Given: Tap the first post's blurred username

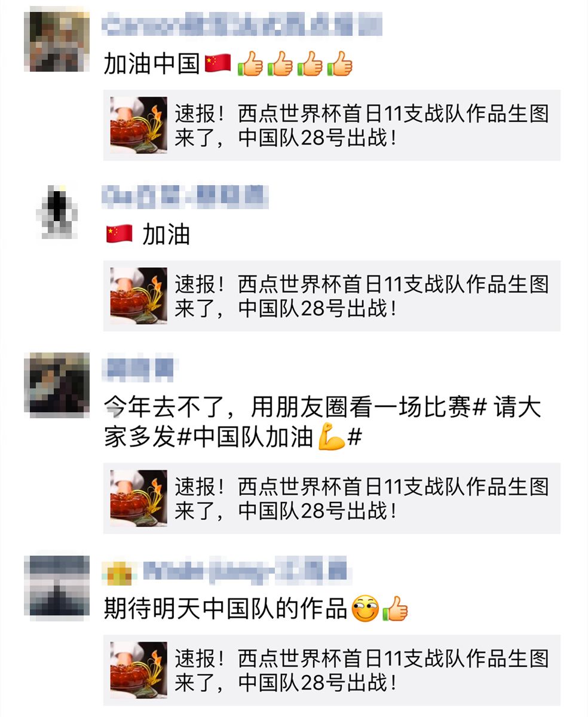Looking at the screenshot, I should 242,26.
